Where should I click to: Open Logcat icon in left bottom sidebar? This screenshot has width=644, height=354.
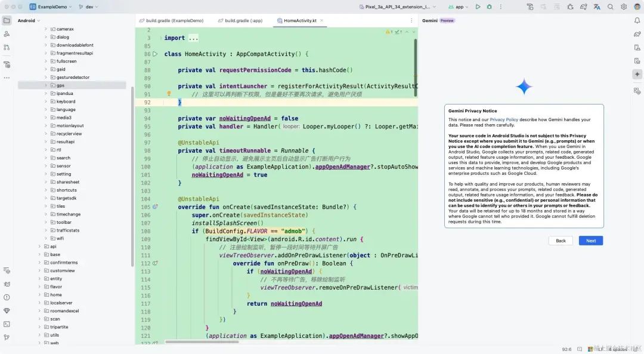(x=7, y=284)
